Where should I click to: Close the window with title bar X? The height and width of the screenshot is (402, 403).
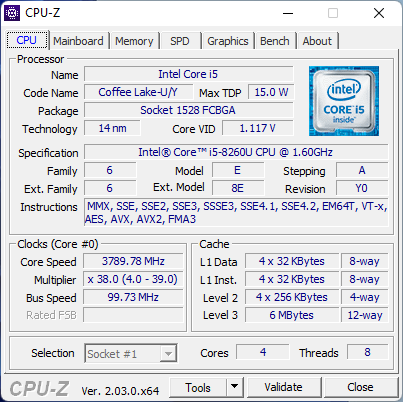coord(379,13)
